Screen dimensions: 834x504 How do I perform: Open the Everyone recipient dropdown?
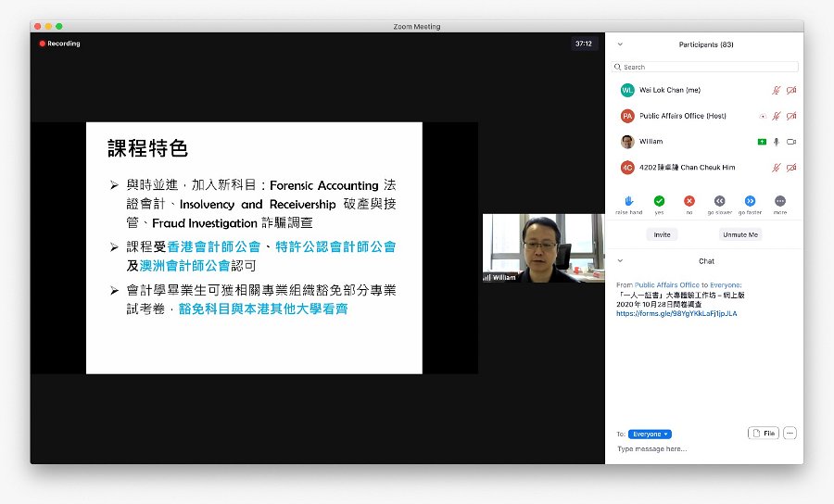(x=650, y=435)
